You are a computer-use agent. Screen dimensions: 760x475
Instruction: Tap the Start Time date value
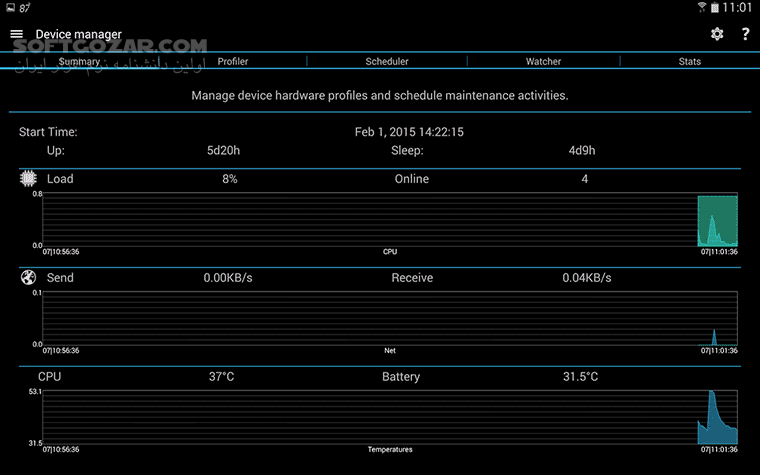pyautogui.click(x=409, y=132)
